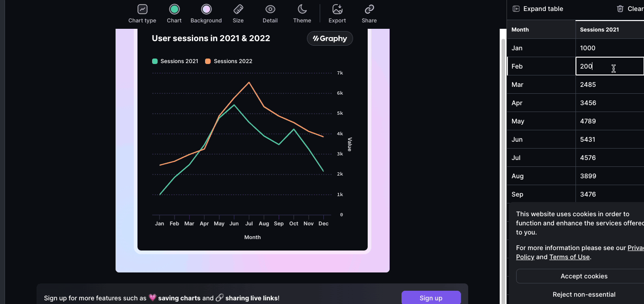Open the Chart type picker icon
Viewport: 644px width, 304px height.
[143, 9]
